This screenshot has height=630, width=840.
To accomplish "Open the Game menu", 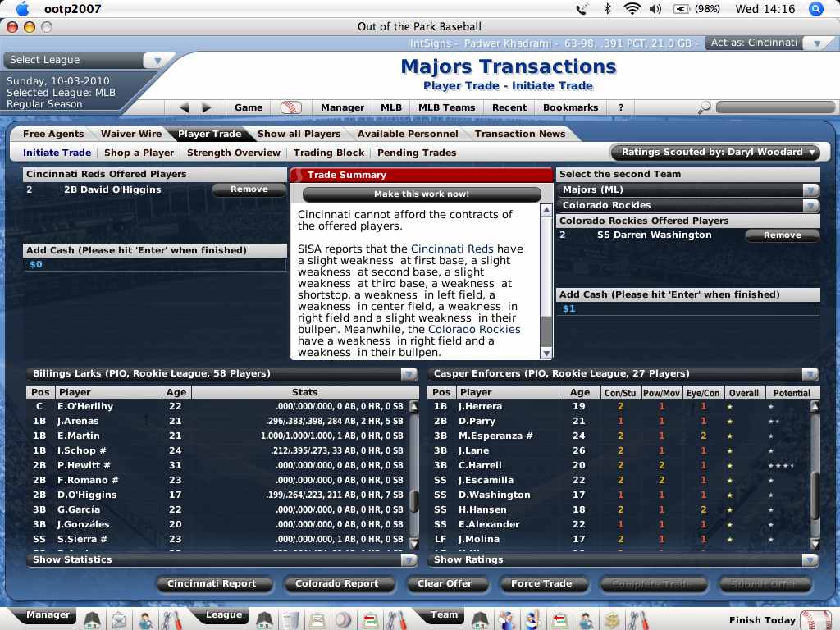I will click(249, 107).
